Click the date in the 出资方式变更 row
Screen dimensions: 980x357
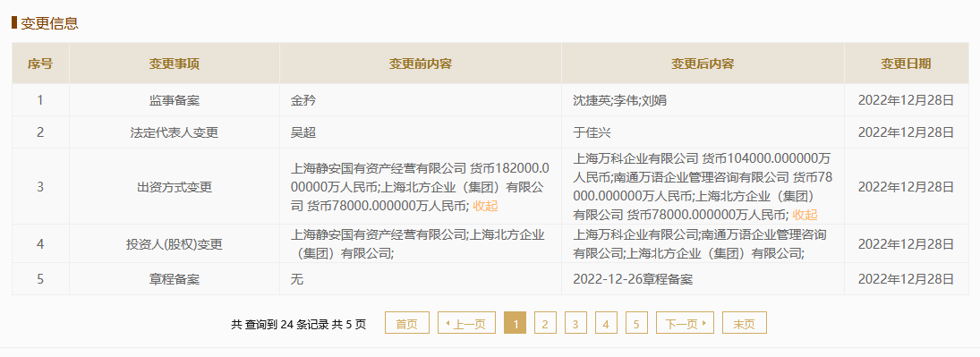tap(907, 186)
